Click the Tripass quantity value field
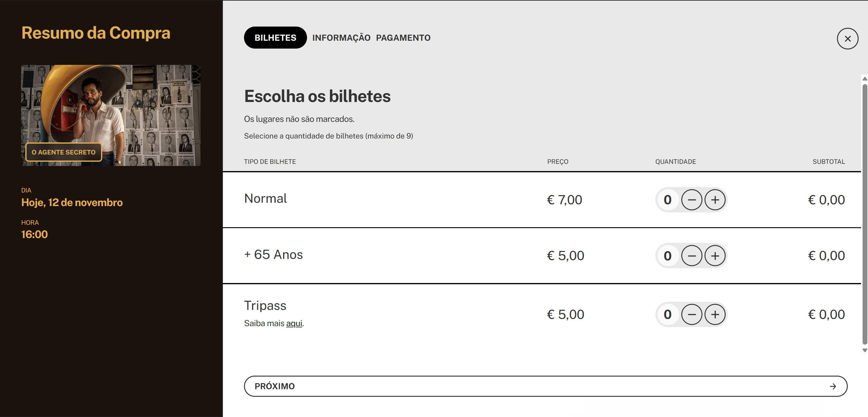Image resolution: width=868 pixels, height=417 pixels. 667,314
